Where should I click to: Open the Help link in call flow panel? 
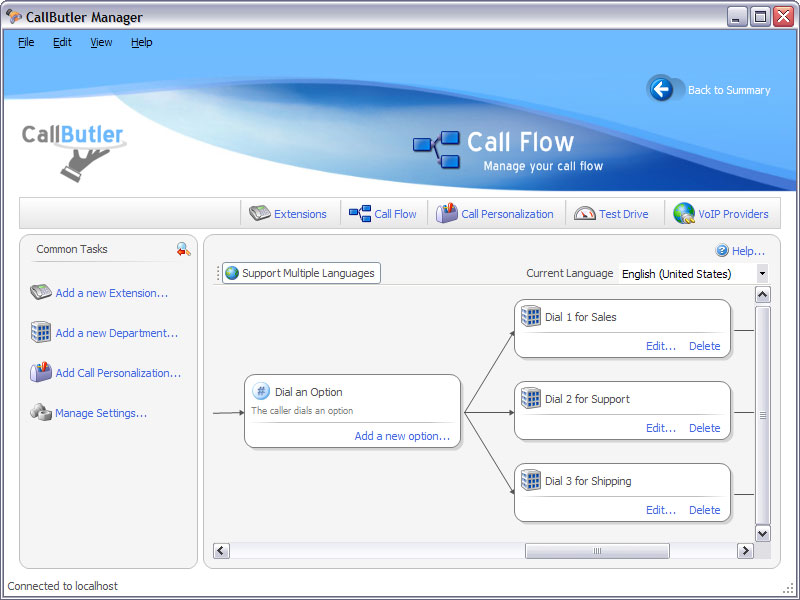tap(748, 251)
